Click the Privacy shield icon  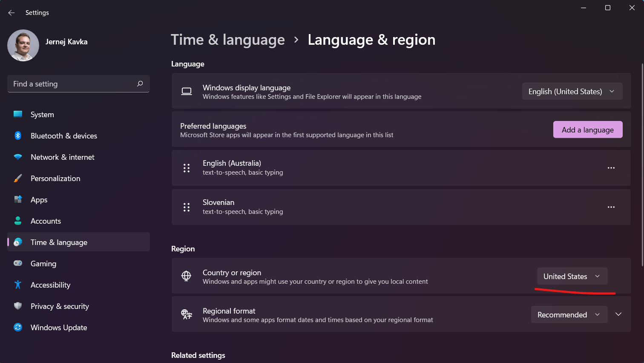(18, 306)
